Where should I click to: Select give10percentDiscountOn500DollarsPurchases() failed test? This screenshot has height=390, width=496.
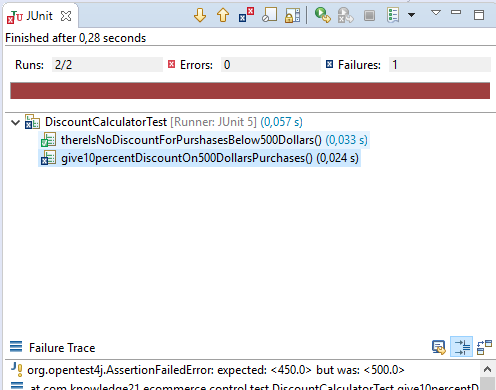click(199, 158)
